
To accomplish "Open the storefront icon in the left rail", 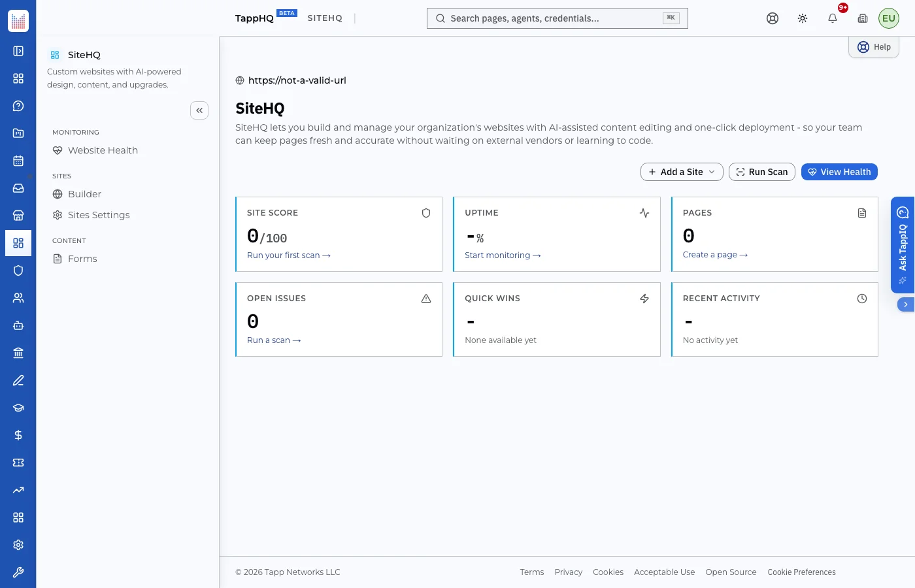I will coord(18,216).
